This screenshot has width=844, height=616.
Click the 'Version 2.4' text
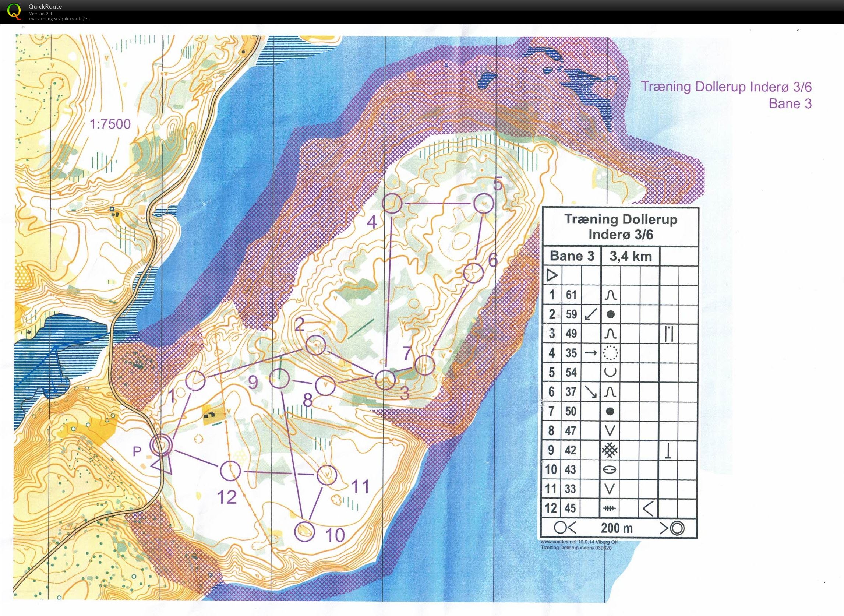point(40,13)
